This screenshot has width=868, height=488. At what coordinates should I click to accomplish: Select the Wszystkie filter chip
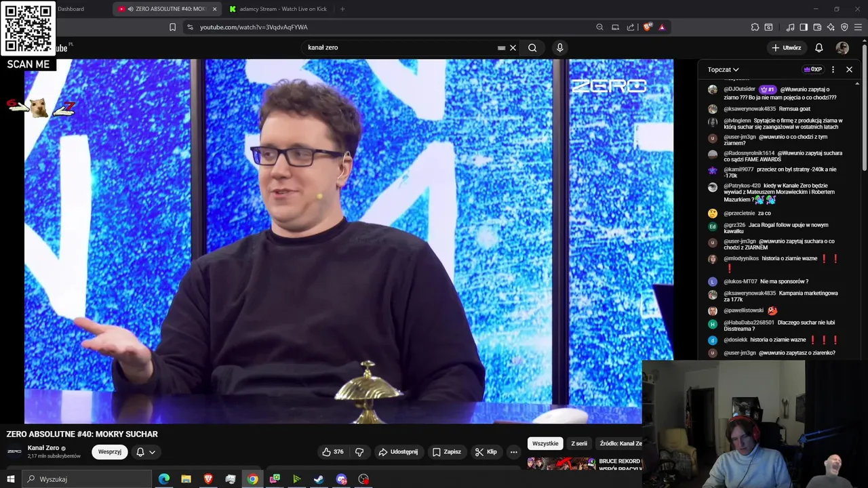(x=545, y=443)
